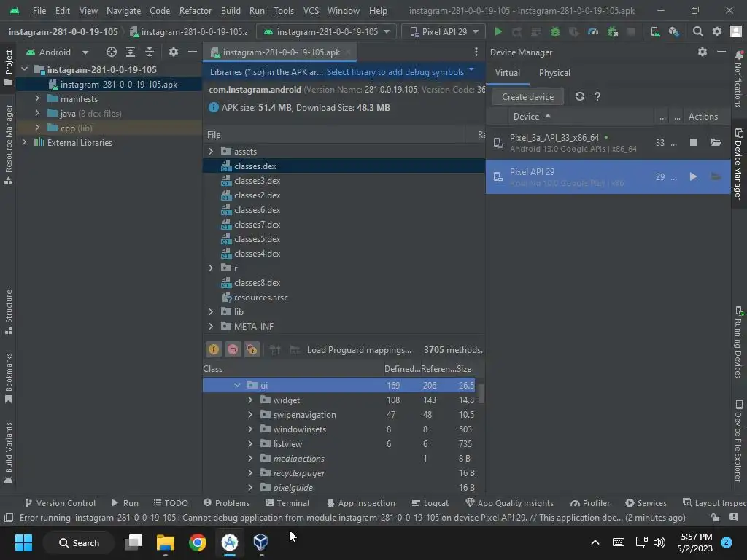Expand the manifests folder
This screenshot has width=747, height=560.
37,98
